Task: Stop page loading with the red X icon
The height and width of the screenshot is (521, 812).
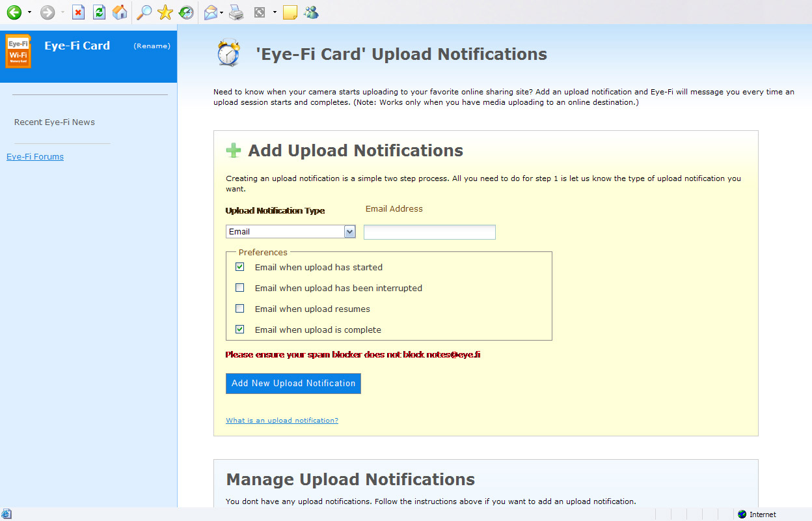Action: click(78, 12)
